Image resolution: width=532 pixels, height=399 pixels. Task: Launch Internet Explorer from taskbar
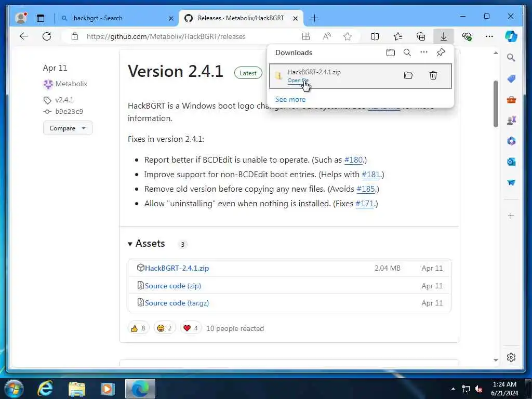(x=45, y=389)
